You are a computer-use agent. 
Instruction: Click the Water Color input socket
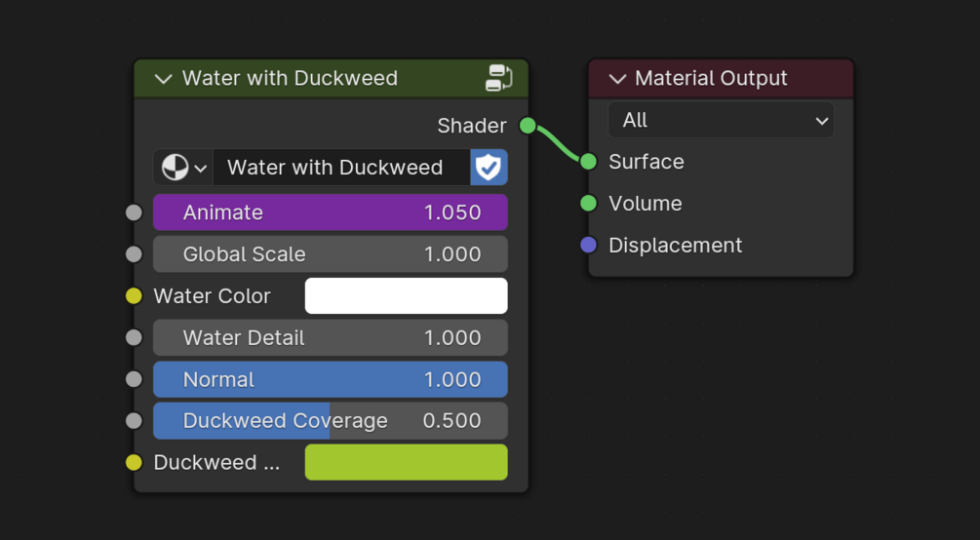135,296
